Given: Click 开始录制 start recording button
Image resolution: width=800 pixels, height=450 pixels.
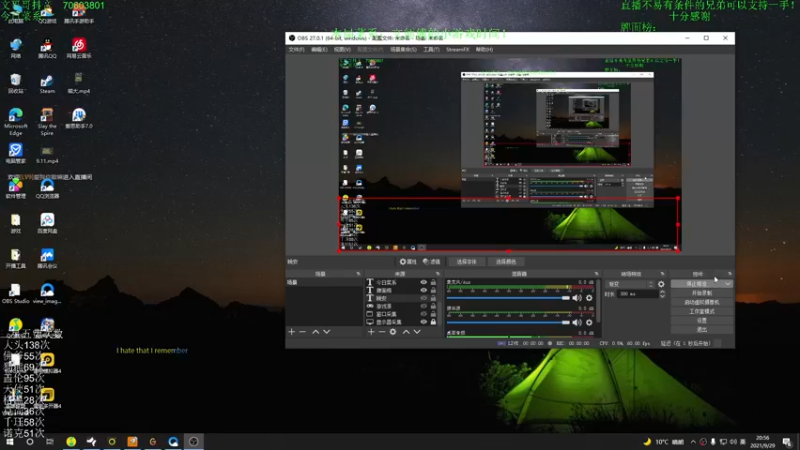Looking at the screenshot, I should click(x=702, y=293).
